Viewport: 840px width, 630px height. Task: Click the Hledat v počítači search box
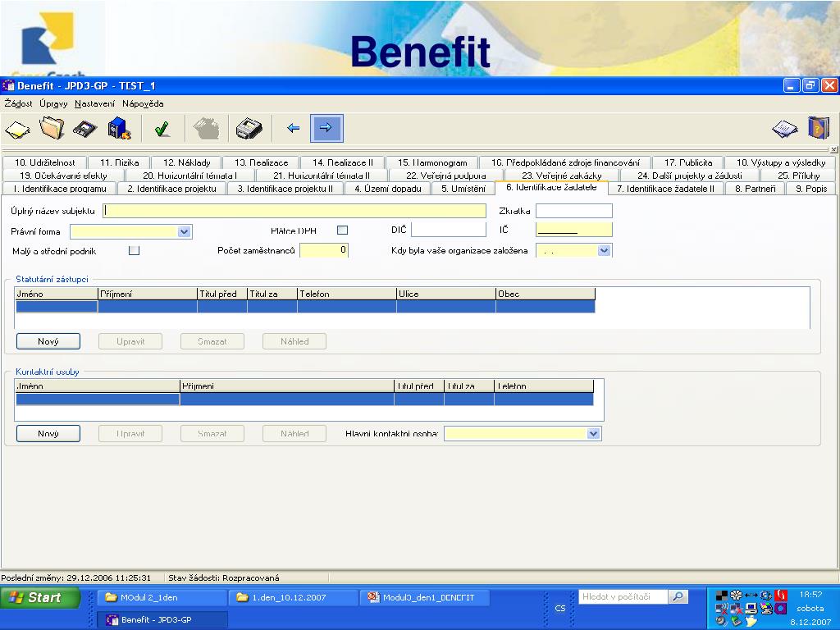click(623, 596)
